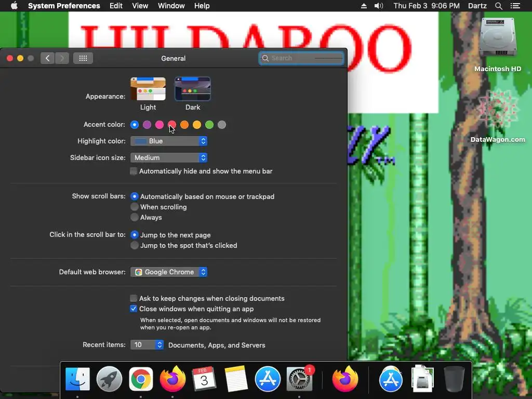Pick the pink accent color
Viewport: 532px width, 399px height.
pos(159,125)
